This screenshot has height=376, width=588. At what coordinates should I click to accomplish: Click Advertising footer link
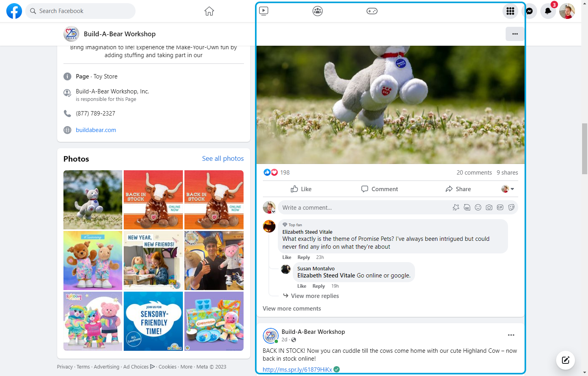(106, 367)
